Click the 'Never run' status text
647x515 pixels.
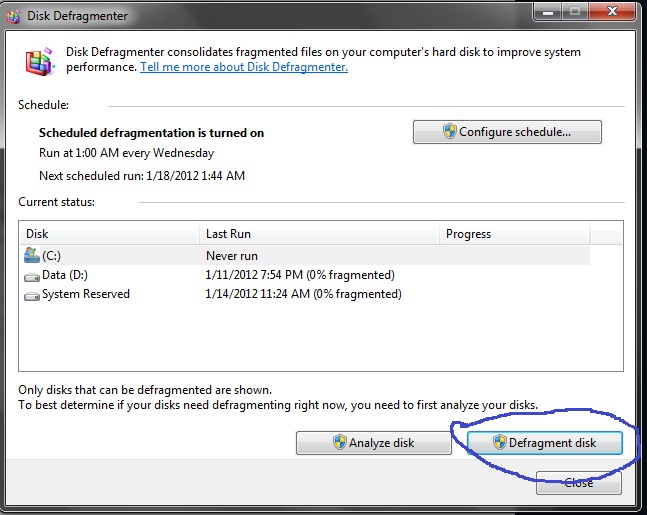click(232, 256)
